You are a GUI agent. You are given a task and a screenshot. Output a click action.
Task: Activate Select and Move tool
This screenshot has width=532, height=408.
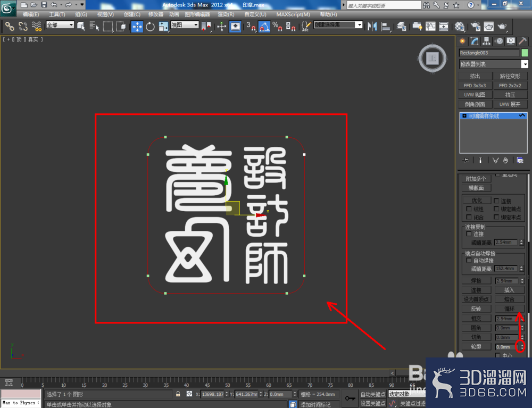[x=137, y=27]
